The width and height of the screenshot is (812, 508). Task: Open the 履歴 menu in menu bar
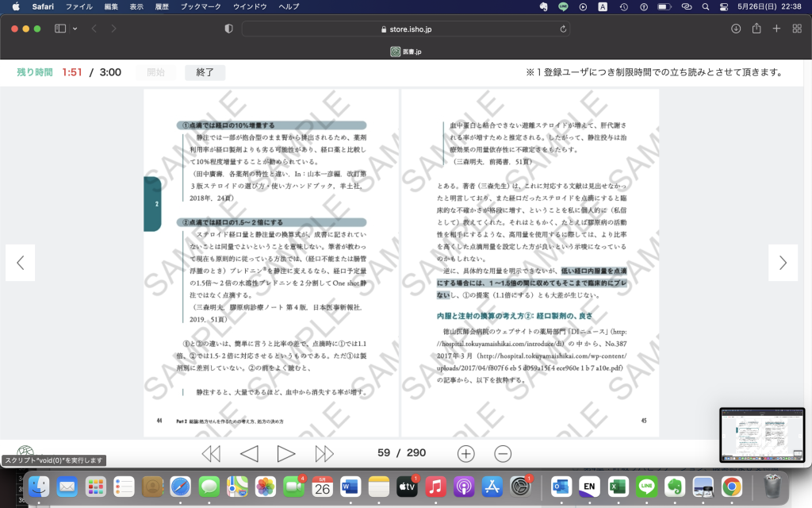[161, 6]
